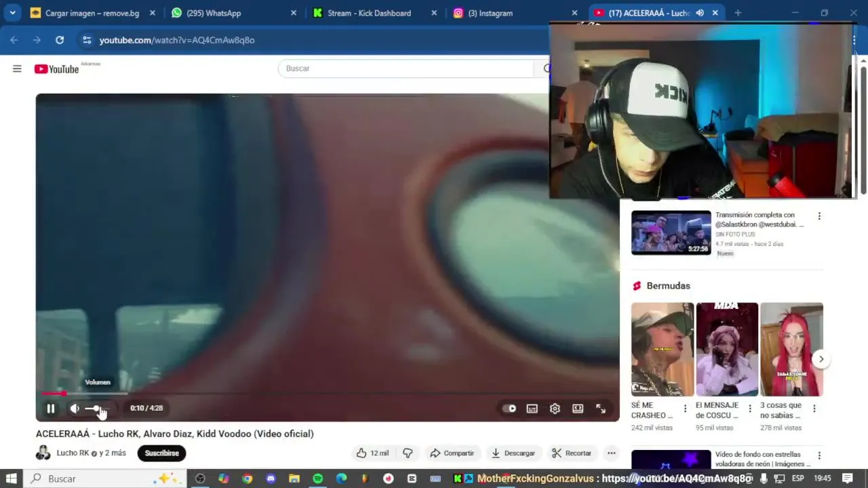This screenshot has height=488, width=868.
Task: Like the video with 12 mil likes
Action: (372, 453)
